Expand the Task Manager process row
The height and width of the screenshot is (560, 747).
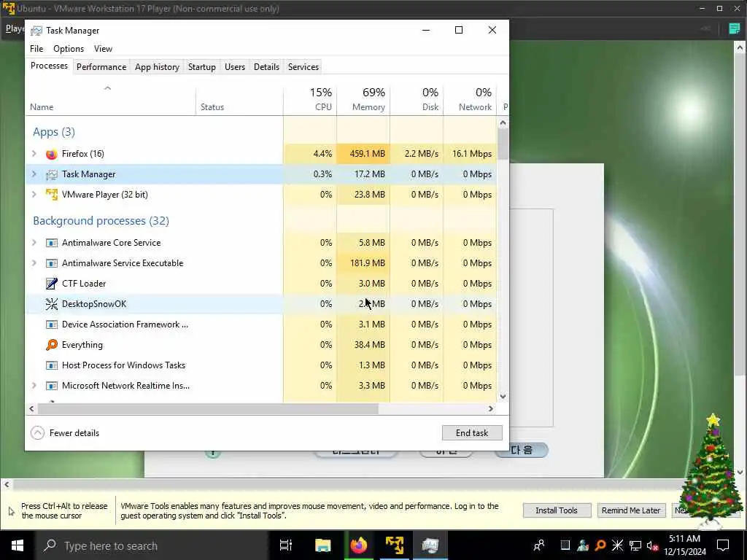pos(34,174)
